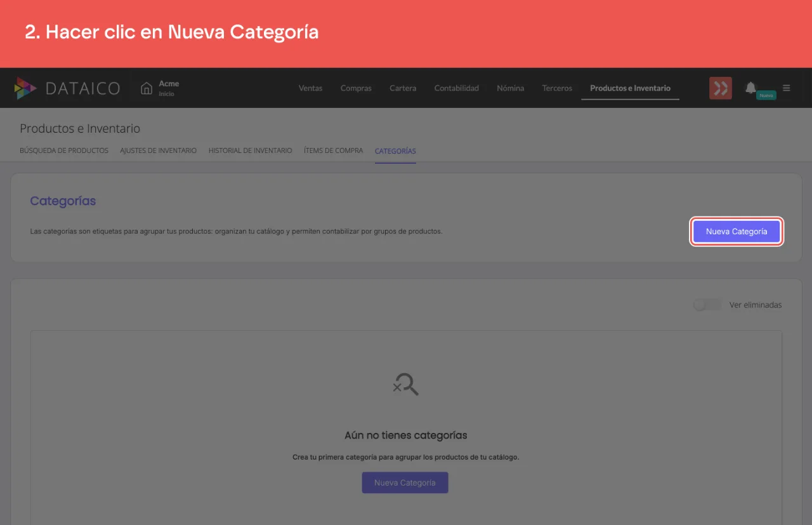This screenshot has width=812, height=525.
Task: Open the Ventas menu
Action: pos(311,88)
